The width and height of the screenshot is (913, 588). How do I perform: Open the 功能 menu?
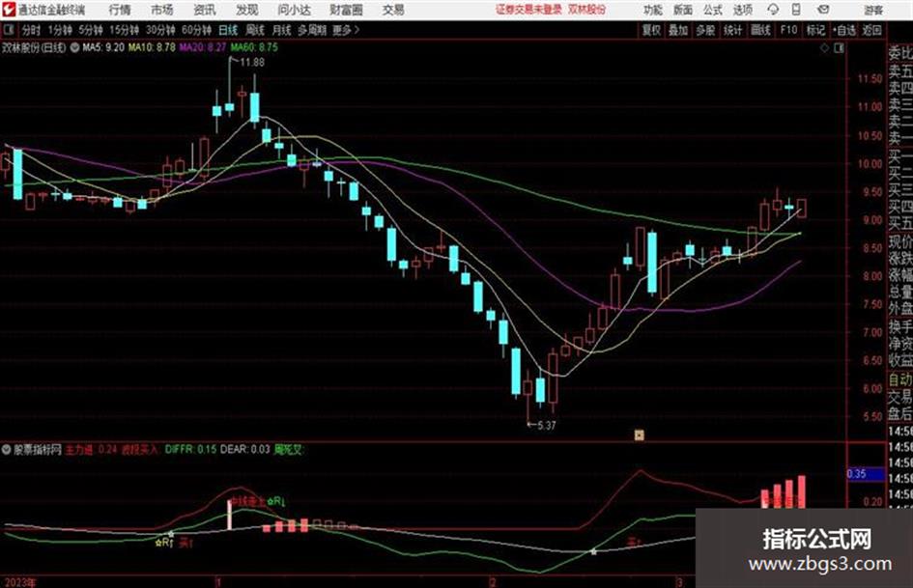653,10
